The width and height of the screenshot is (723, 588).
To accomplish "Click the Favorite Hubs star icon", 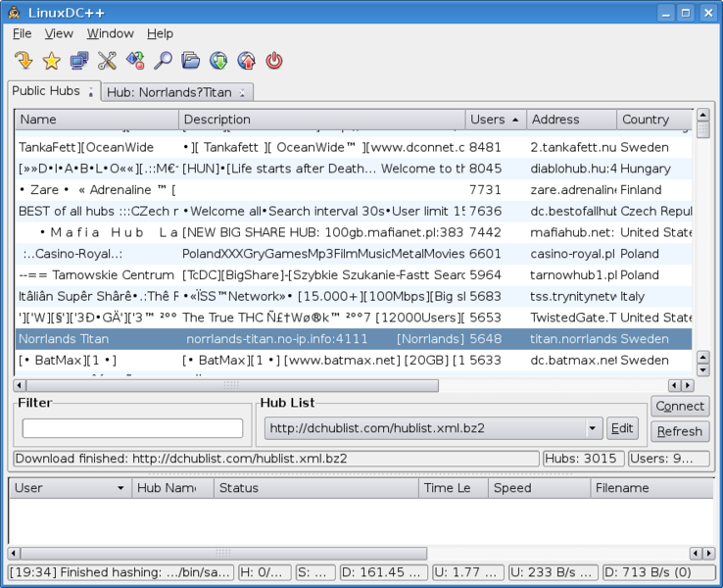I will (51, 61).
